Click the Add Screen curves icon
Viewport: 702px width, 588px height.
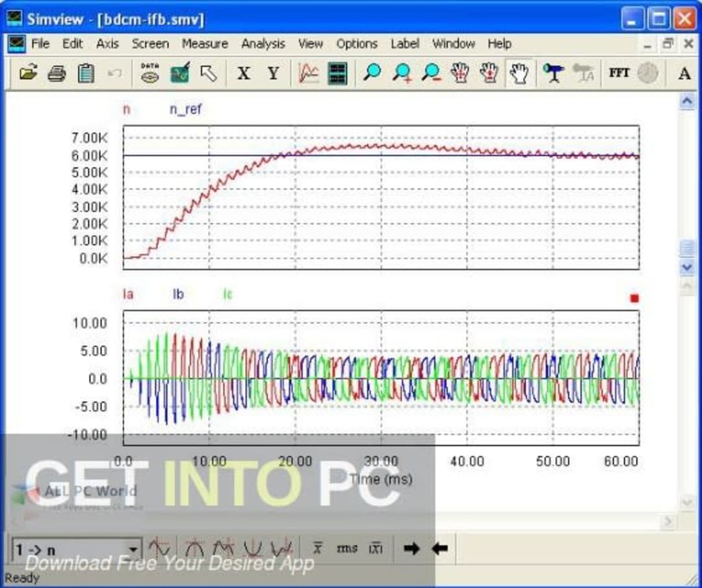[309, 73]
